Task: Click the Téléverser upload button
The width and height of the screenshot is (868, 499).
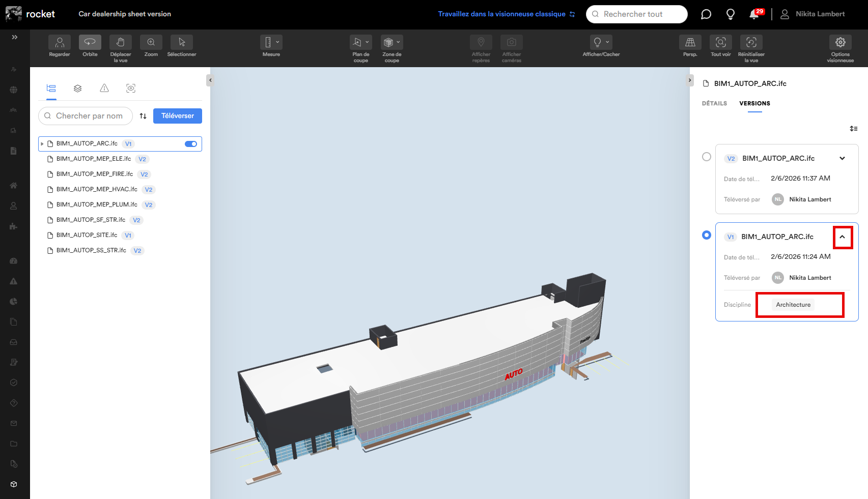Action: [x=177, y=116]
